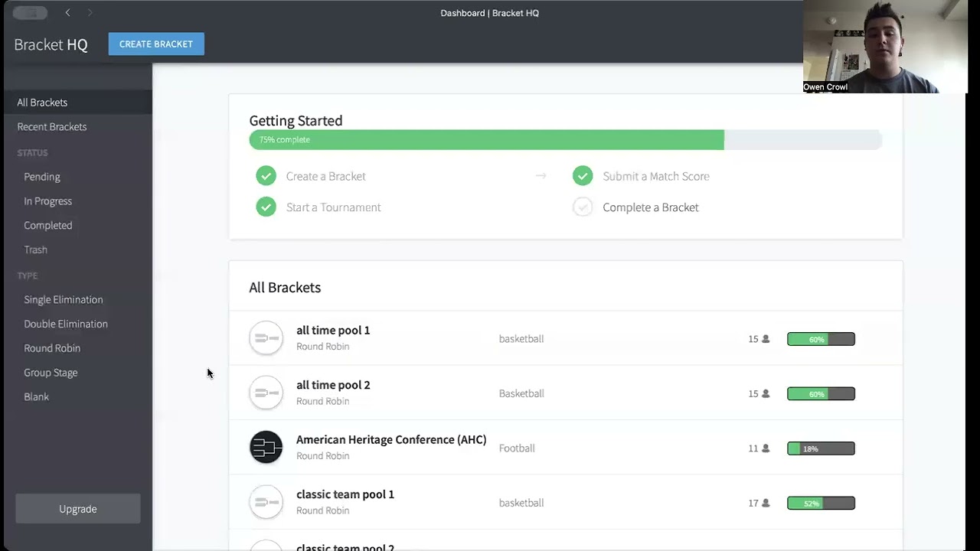The image size is (980, 551).
Task: Filter by Single Elimination type
Action: pos(63,300)
